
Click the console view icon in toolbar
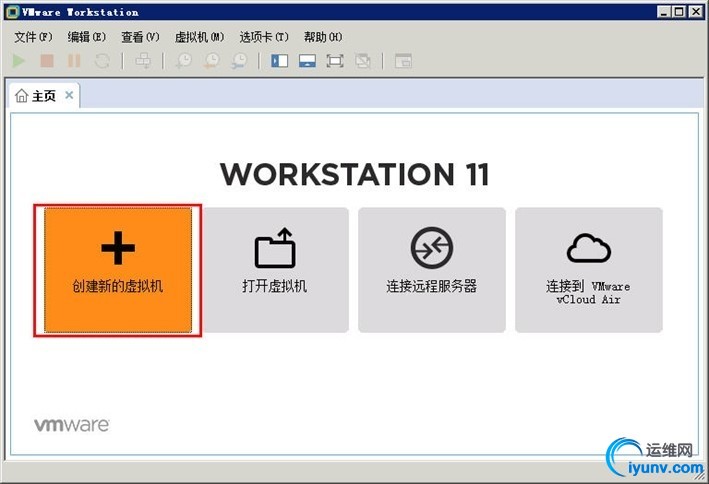(x=403, y=61)
